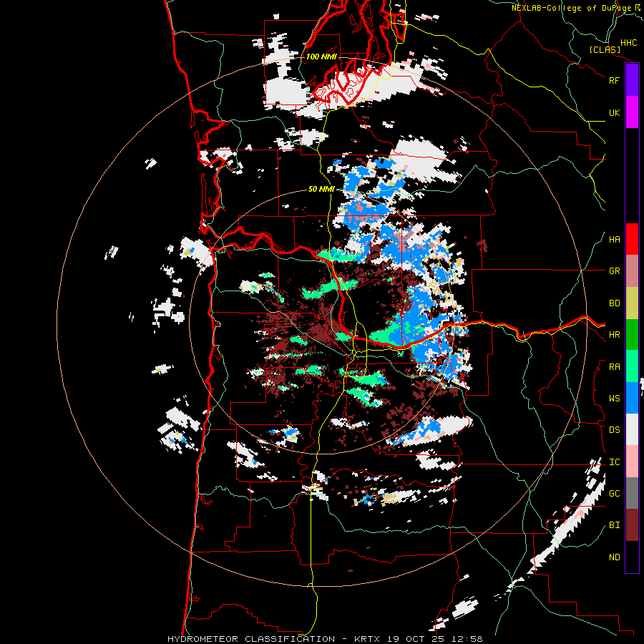Image resolution: width=644 pixels, height=644 pixels.
Task: Click the ND legend label
Action: 614,557
